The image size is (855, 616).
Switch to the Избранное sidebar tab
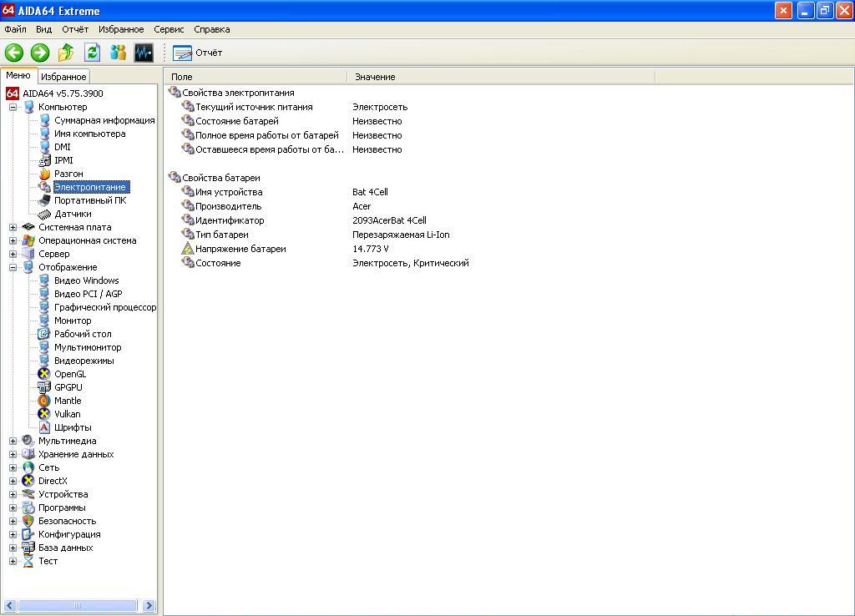(63, 77)
